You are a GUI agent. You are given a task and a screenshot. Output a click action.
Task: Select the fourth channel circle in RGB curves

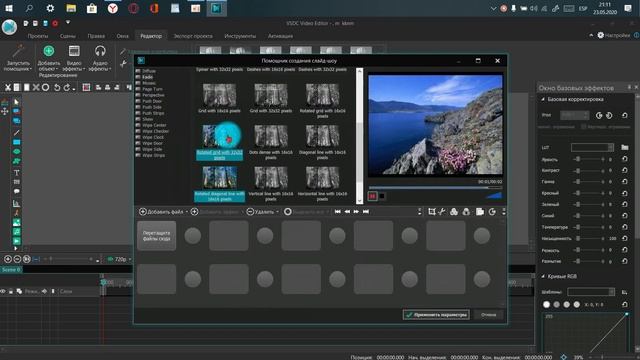pos(576,304)
